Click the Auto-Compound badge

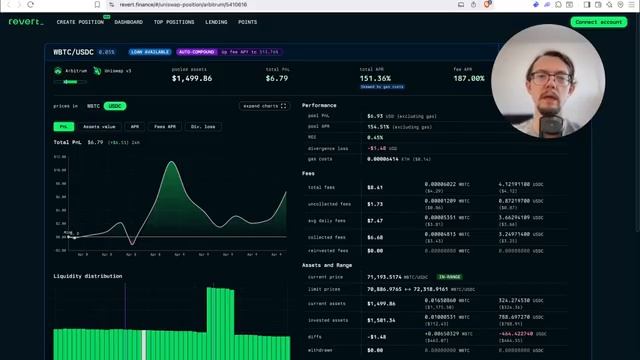pos(197,52)
